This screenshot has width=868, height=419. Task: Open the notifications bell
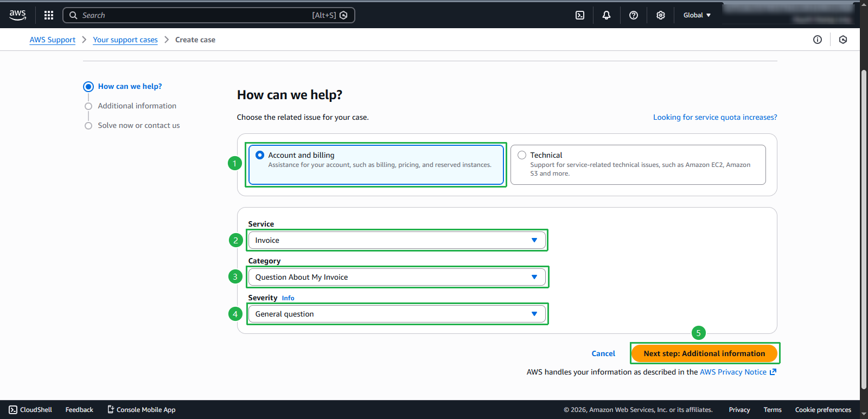tap(607, 15)
